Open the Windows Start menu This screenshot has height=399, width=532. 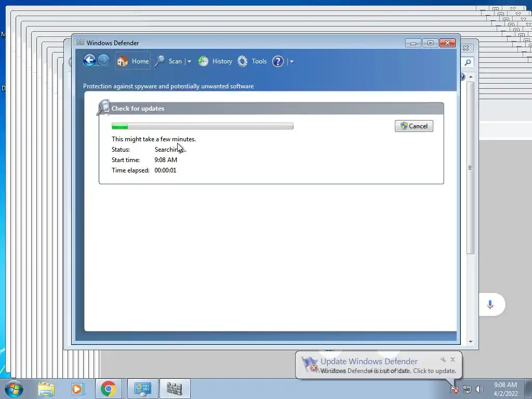pyautogui.click(x=14, y=389)
